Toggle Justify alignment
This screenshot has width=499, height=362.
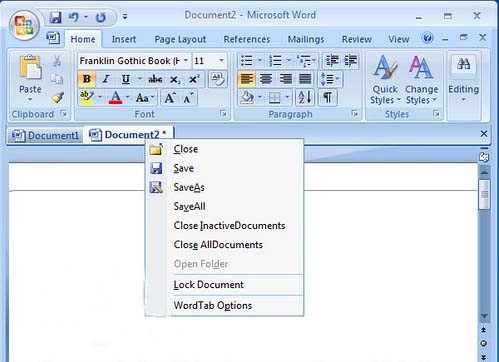(x=305, y=79)
